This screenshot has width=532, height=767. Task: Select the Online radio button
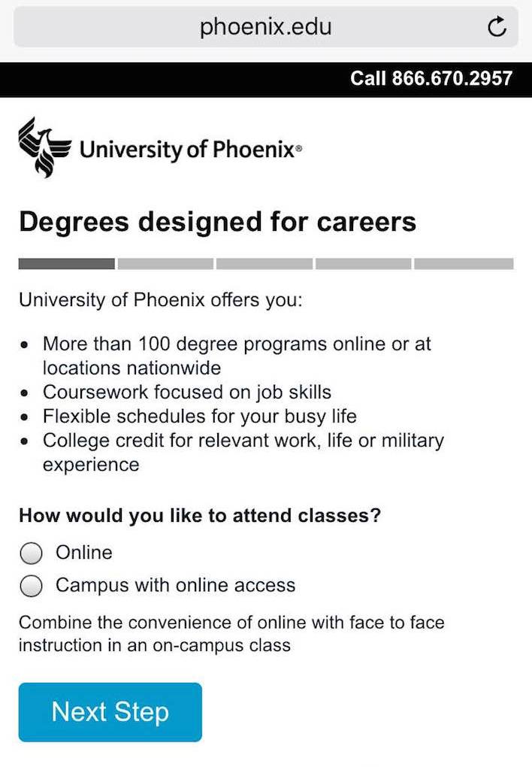(32, 553)
